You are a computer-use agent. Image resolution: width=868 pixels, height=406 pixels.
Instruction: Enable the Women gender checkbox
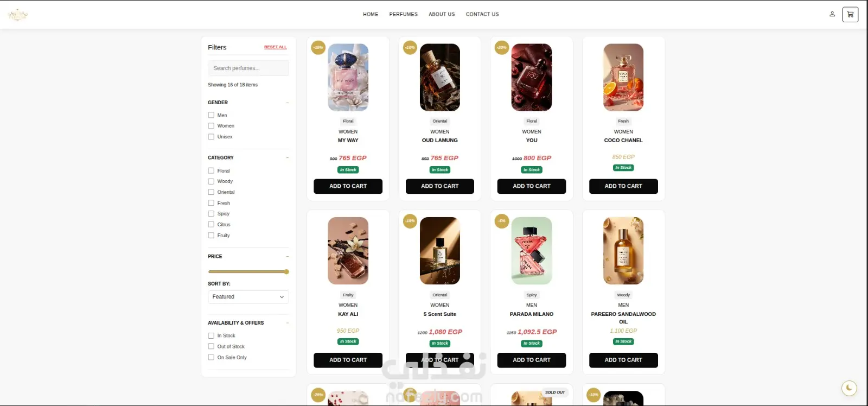211,126
